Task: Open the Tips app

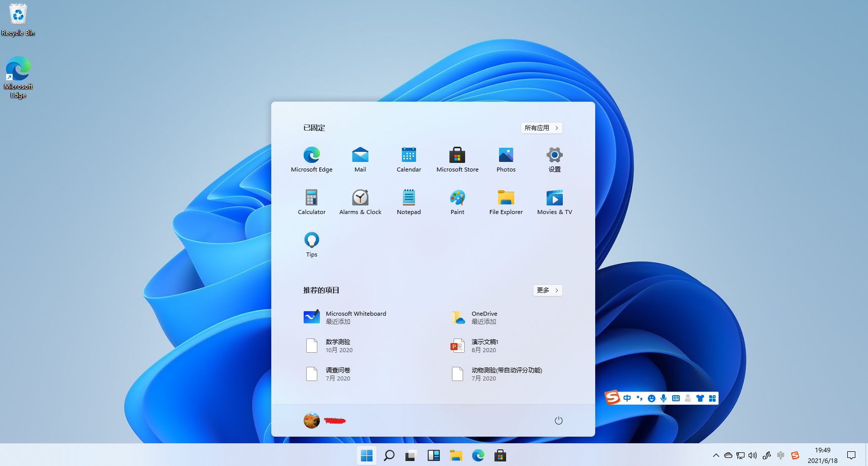Action: tap(311, 244)
